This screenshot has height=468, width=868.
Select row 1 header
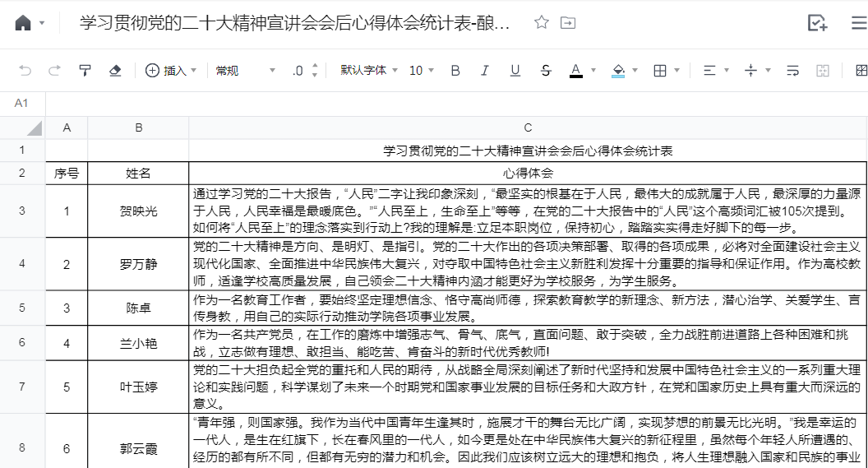(x=22, y=150)
